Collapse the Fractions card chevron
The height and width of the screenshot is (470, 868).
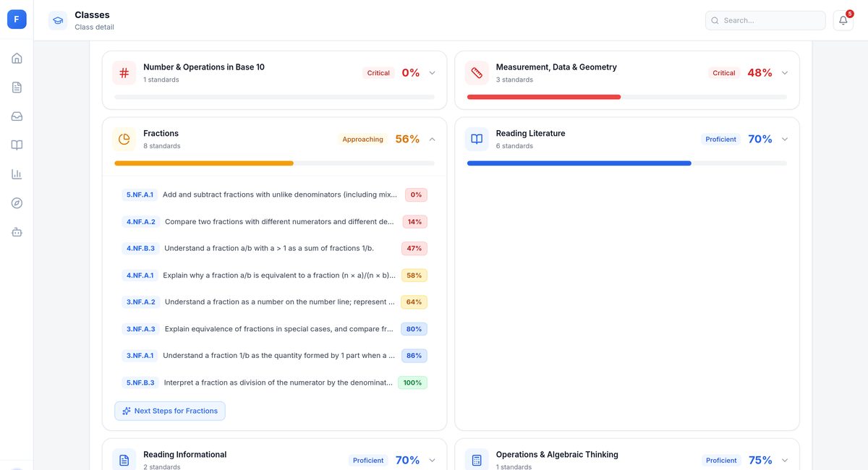tap(433, 139)
